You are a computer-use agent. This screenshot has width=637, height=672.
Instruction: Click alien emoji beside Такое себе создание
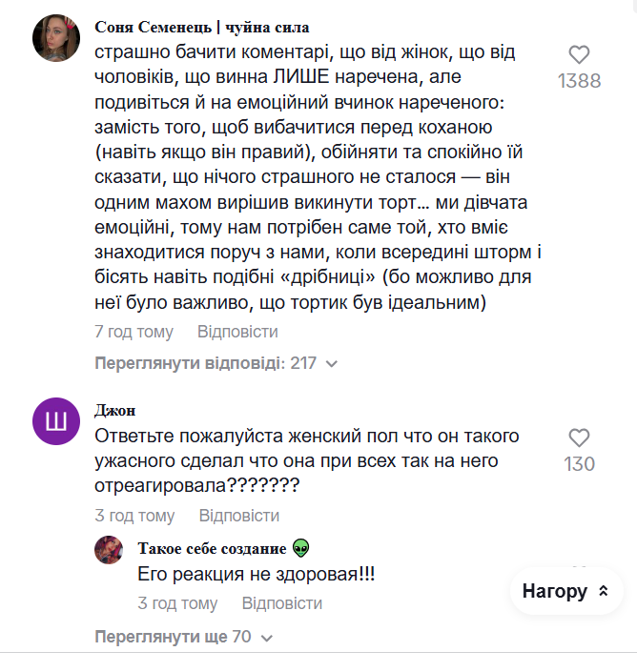(301, 548)
